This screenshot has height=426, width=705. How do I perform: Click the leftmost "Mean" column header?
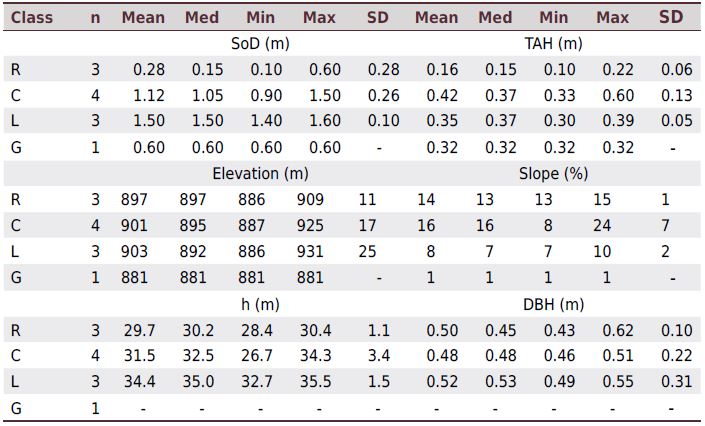point(143,17)
